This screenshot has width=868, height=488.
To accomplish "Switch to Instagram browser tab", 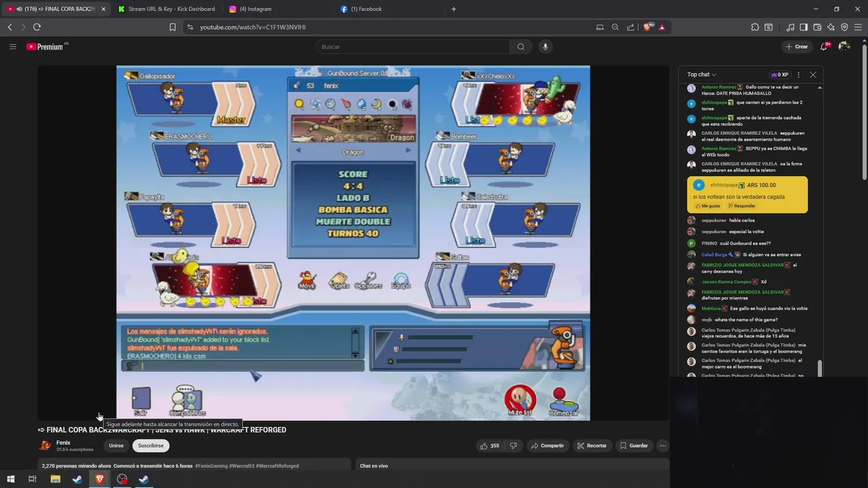I will pos(278,9).
